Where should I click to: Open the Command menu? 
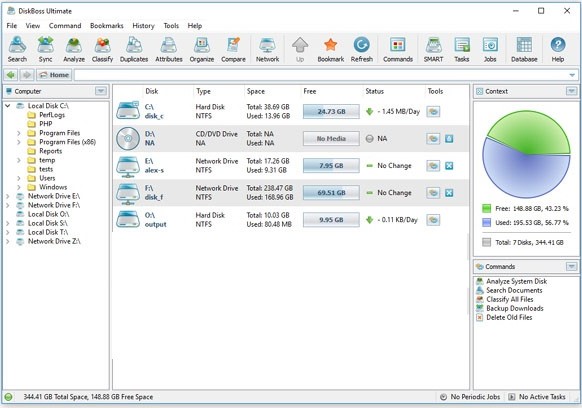pos(65,26)
